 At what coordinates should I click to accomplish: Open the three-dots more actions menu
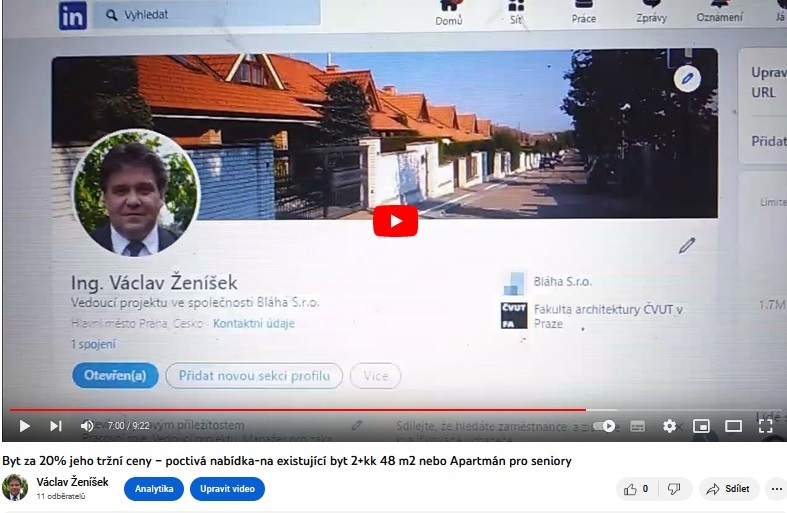[776, 489]
